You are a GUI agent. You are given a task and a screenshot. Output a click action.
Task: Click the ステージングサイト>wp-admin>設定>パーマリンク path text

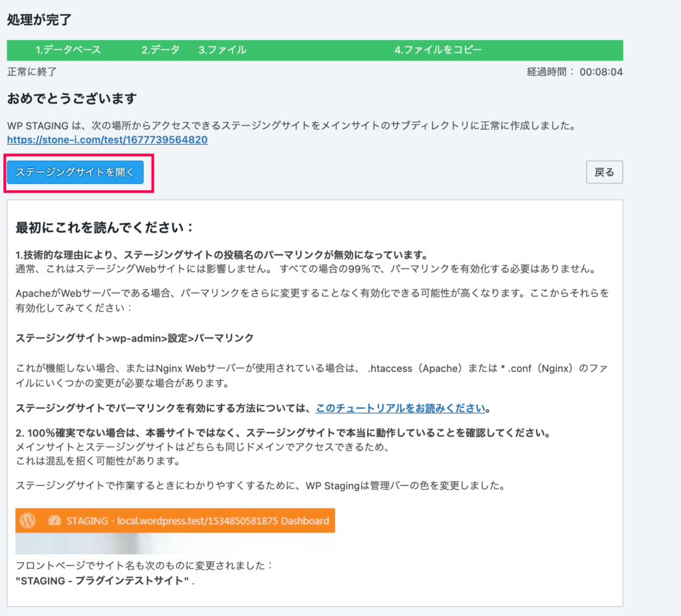click(134, 338)
